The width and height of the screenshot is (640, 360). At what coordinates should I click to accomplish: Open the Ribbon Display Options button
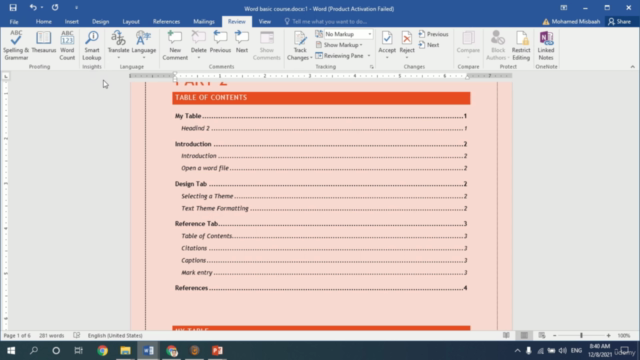coord(564,8)
